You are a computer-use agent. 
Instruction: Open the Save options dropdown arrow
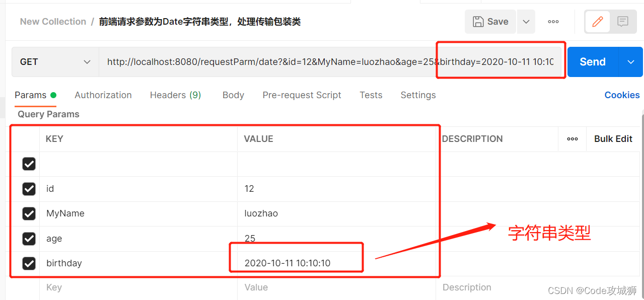tap(526, 22)
